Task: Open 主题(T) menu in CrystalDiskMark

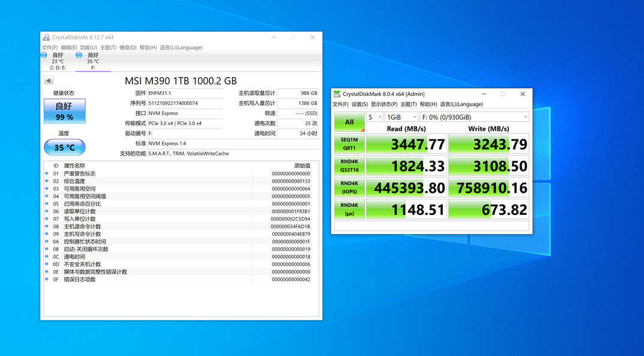Action: coord(408,104)
